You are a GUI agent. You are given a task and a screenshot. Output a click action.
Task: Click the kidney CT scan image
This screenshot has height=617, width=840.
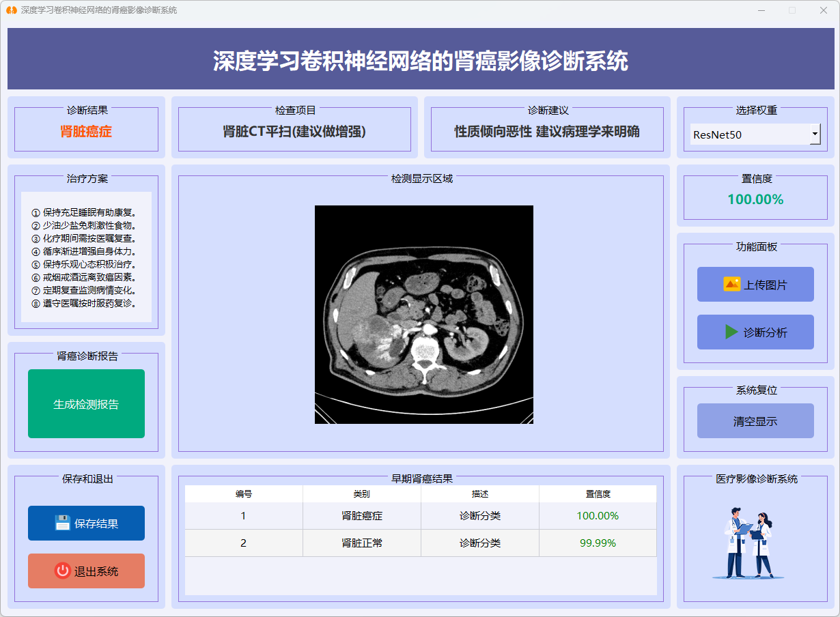(423, 315)
